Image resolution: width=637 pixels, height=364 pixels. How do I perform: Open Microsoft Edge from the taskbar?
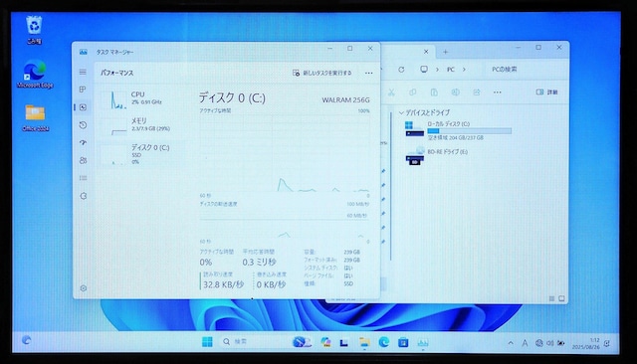point(384,342)
